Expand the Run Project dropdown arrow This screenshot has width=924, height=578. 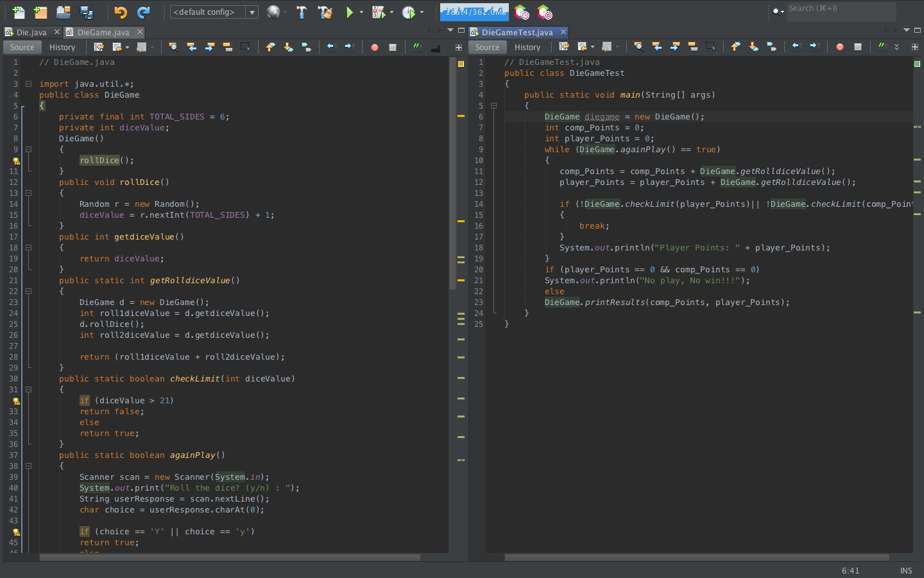click(x=361, y=12)
